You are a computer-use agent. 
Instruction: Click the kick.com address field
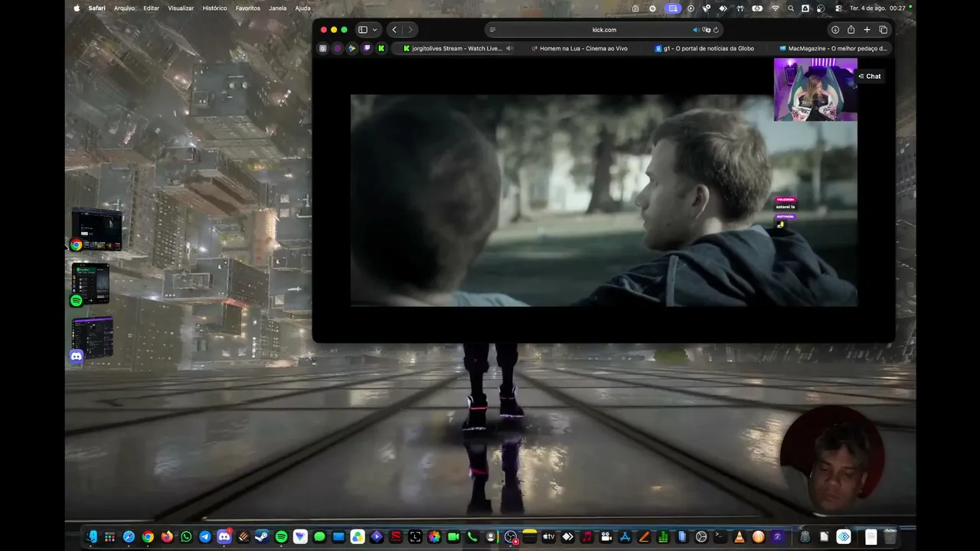604,30
